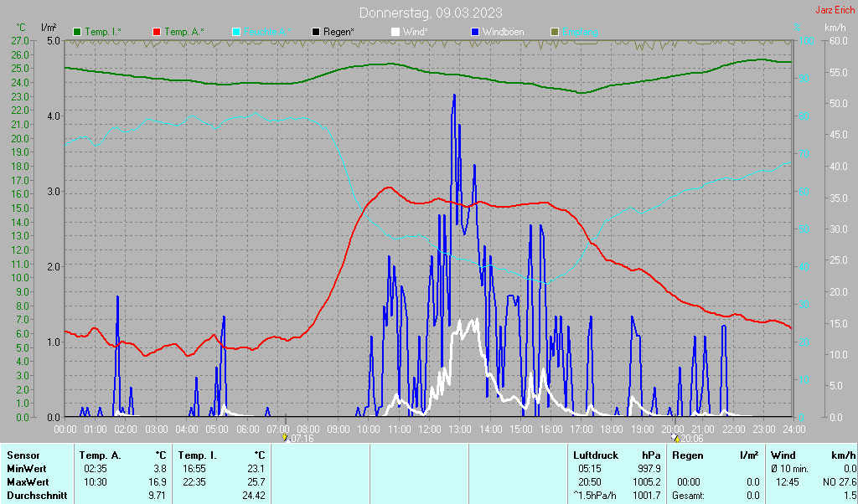The width and height of the screenshot is (858, 504).
Task: Click the red 'Jarz Erich' name
Action: [835, 10]
